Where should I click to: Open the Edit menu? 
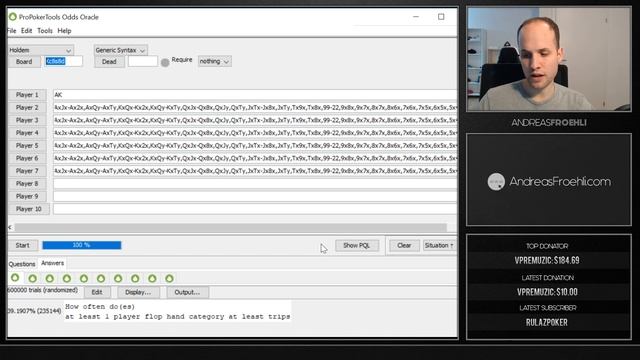click(27, 31)
